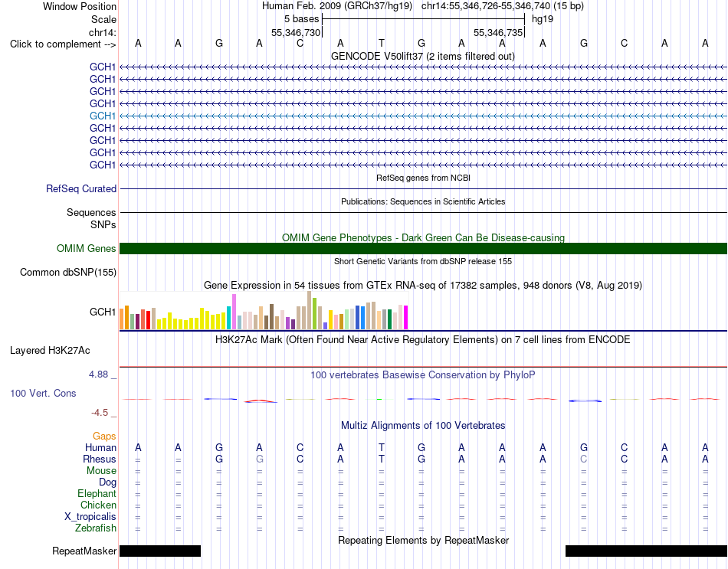Open the OMIM Gene Phenotypes track title
Screen dimensions: 728x569
[423, 237]
